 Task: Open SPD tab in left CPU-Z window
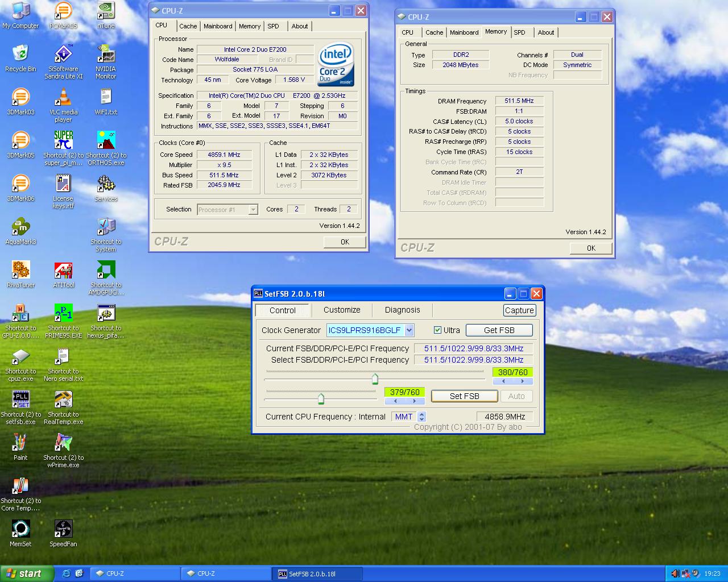274,26
